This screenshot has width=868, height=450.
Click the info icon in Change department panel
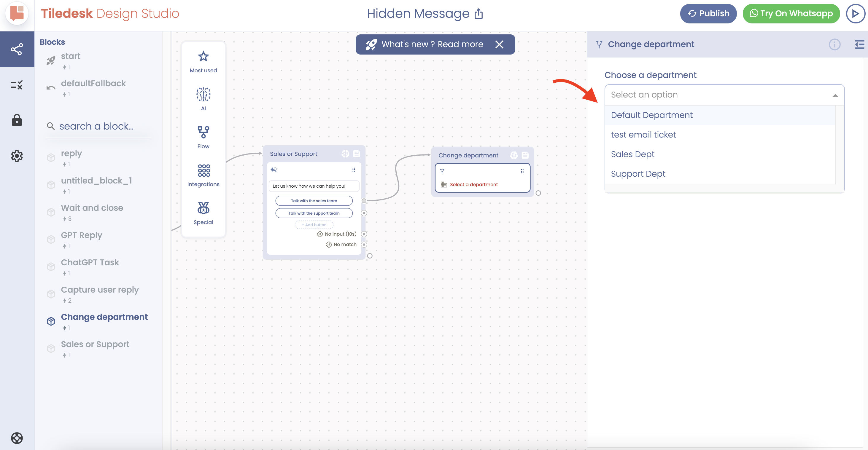pyautogui.click(x=834, y=44)
